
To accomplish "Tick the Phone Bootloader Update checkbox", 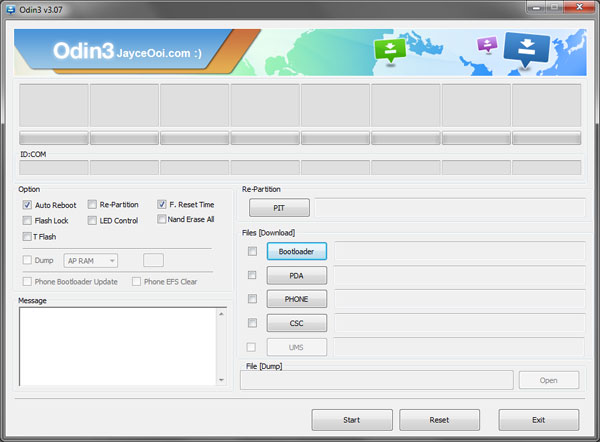I will pyautogui.click(x=27, y=282).
